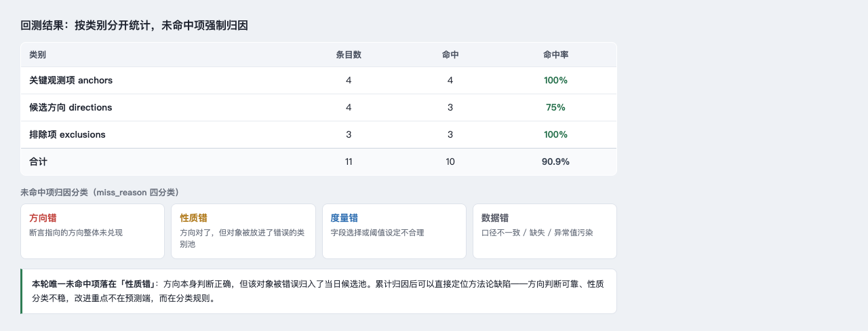Click the description 口径不一致 / 缺失 / 异常值污染
Viewport: 868px width, 331px height.
point(537,233)
